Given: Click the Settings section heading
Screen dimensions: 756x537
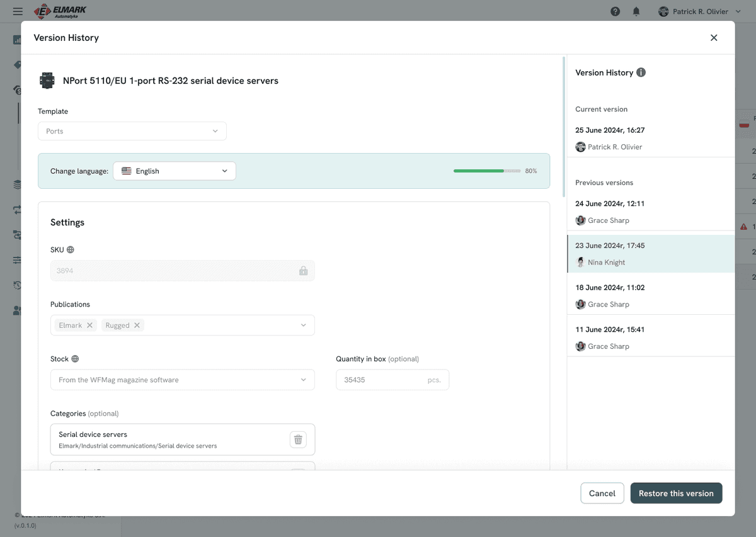Looking at the screenshot, I should [x=67, y=222].
